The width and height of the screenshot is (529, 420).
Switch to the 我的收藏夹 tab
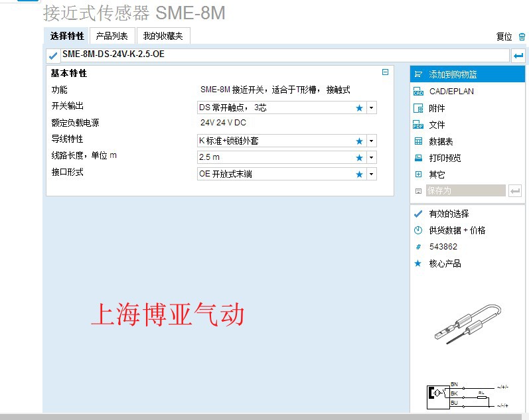(x=163, y=36)
